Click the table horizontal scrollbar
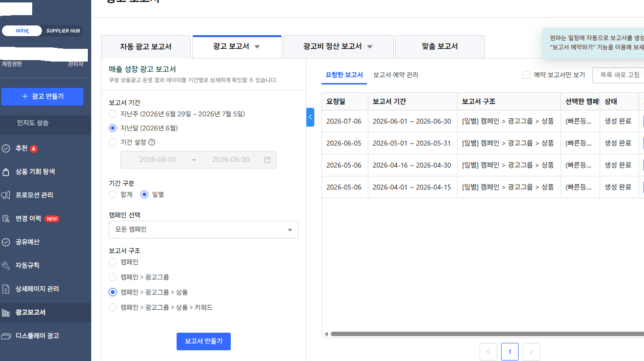Screen dimensions: 644x361 click(487, 334)
